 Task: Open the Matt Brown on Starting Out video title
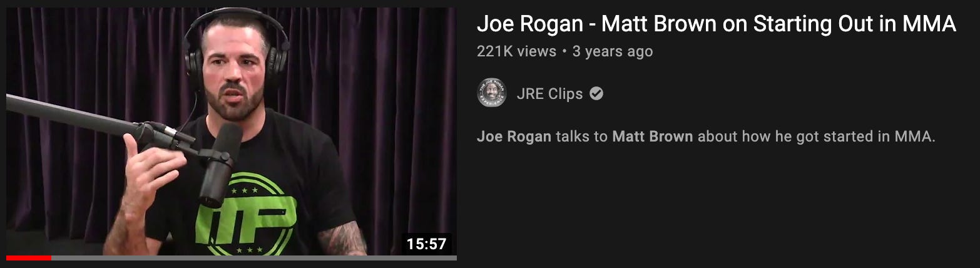click(x=717, y=24)
